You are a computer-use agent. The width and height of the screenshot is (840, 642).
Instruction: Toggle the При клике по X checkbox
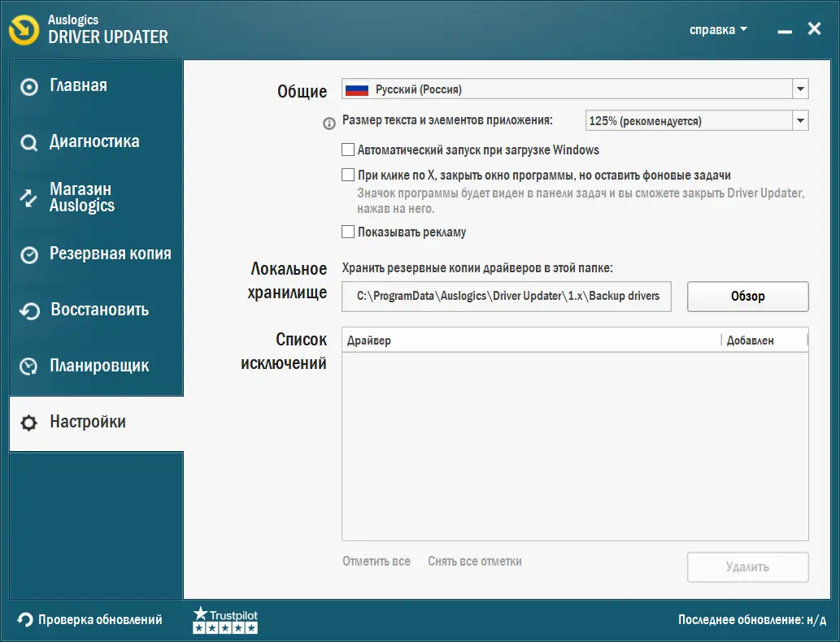click(348, 175)
